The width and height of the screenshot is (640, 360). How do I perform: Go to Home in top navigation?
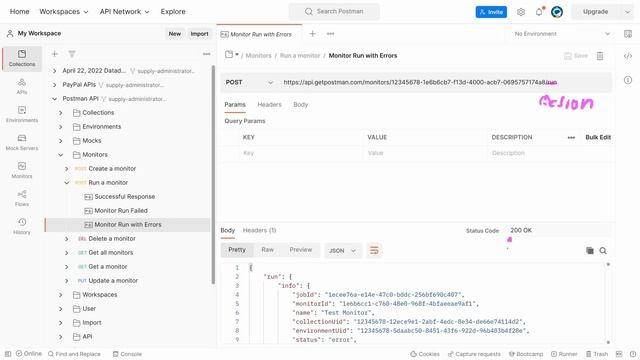(x=19, y=11)
